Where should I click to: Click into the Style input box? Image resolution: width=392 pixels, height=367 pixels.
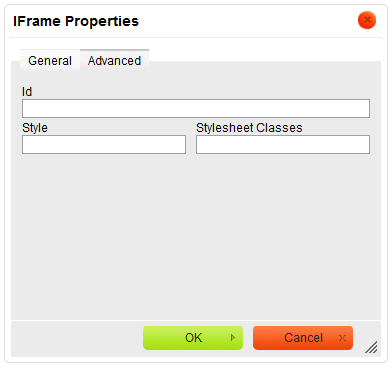pos(104,144)
